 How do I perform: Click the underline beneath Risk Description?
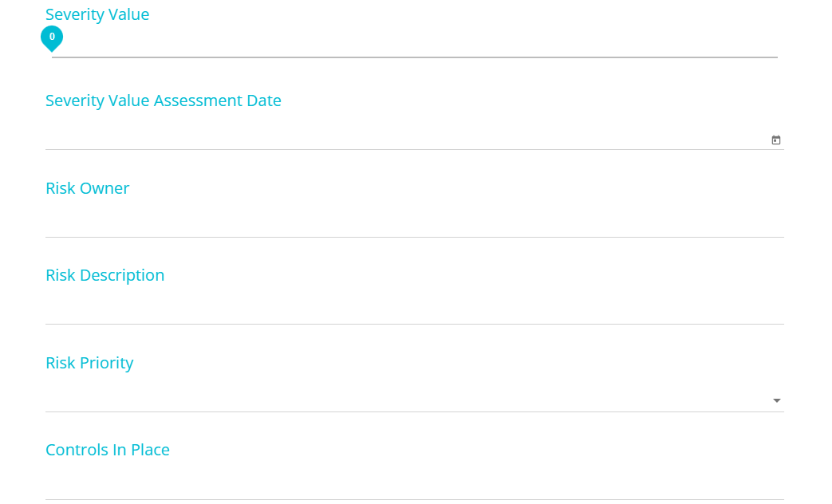415,324
